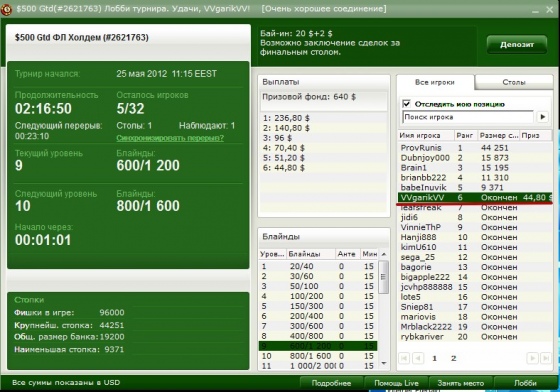Viewport: 560px width, 392px height.
Task: Go to previous page of player list
Action: point(418,358)
